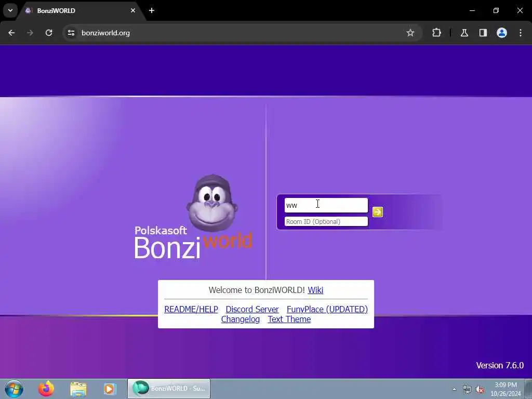Viewport: 532px width, 399px height.
Task: Open the Changelog link
Action: [x=240, y=320]
